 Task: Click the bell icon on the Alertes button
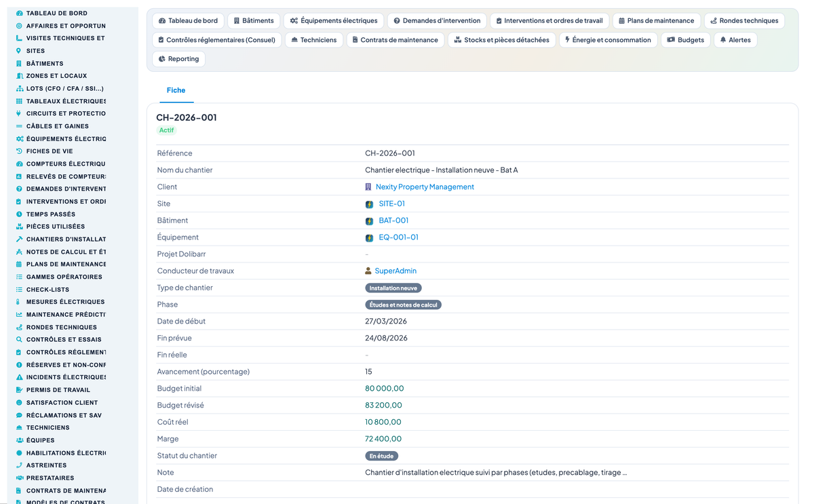723,40
